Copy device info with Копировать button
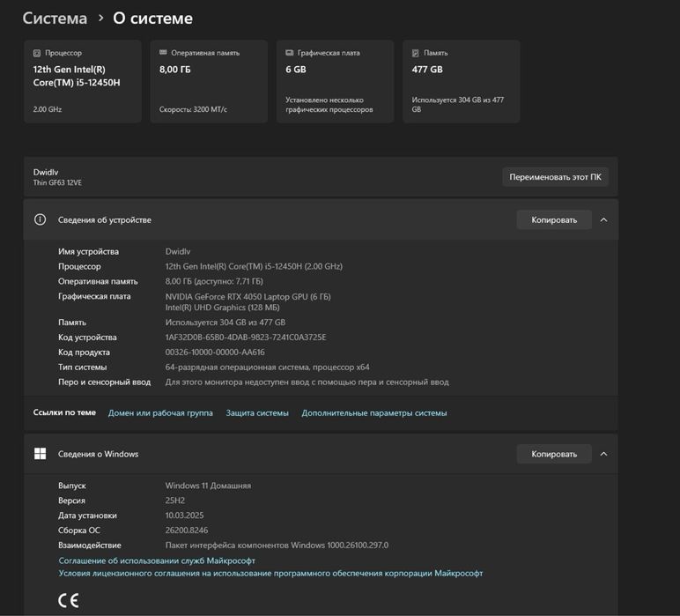This screenshot has width=680, height=616. [554, 220]
